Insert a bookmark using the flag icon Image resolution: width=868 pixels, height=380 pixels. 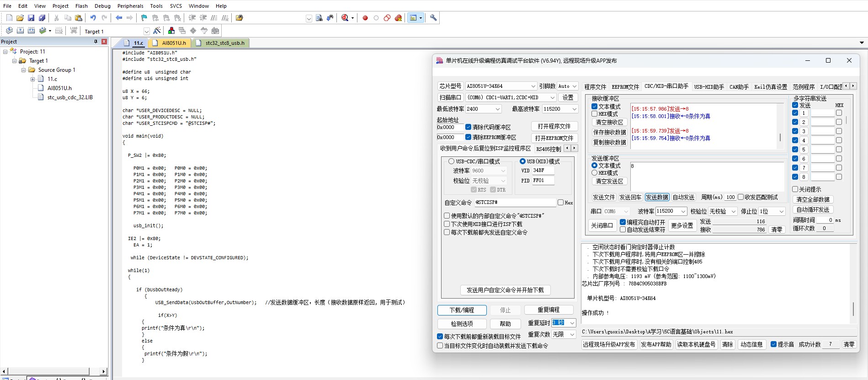(x=144, y=18)
